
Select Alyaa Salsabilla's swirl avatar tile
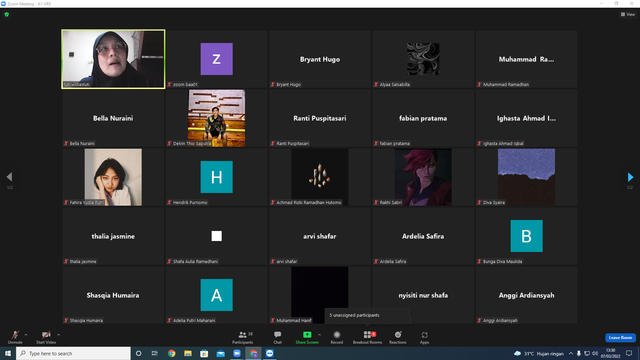coord(423,59)
